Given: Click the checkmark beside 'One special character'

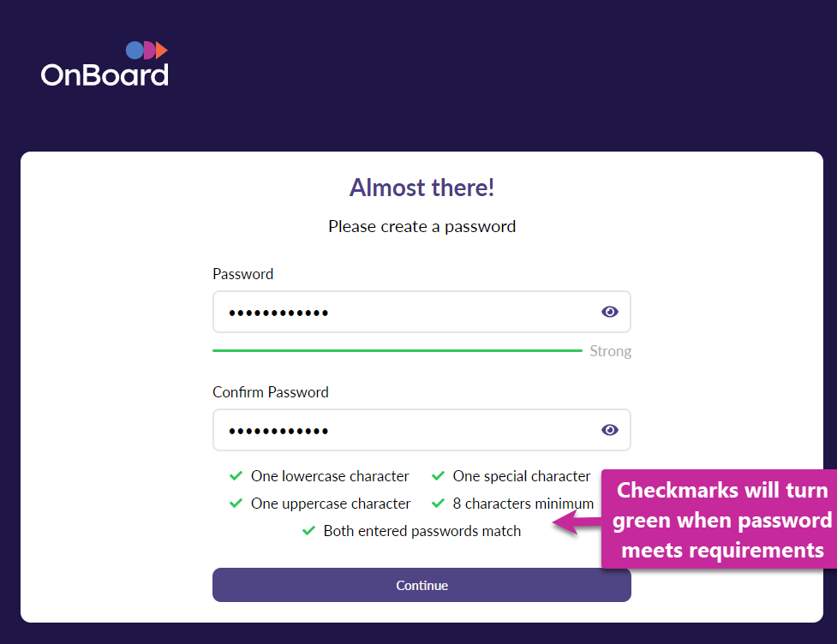Looking at the screenshot, I should [x=438, y=476].
